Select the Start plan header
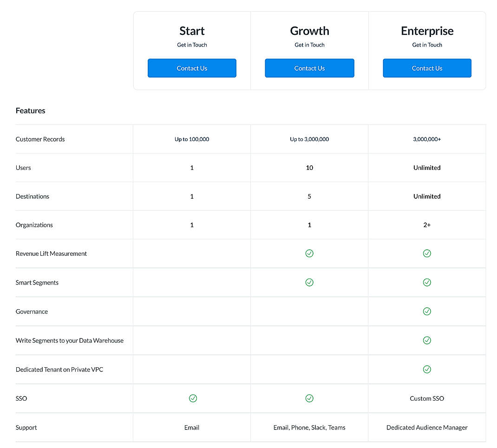This screenshot has width=497, height=448. coord(192,31)
